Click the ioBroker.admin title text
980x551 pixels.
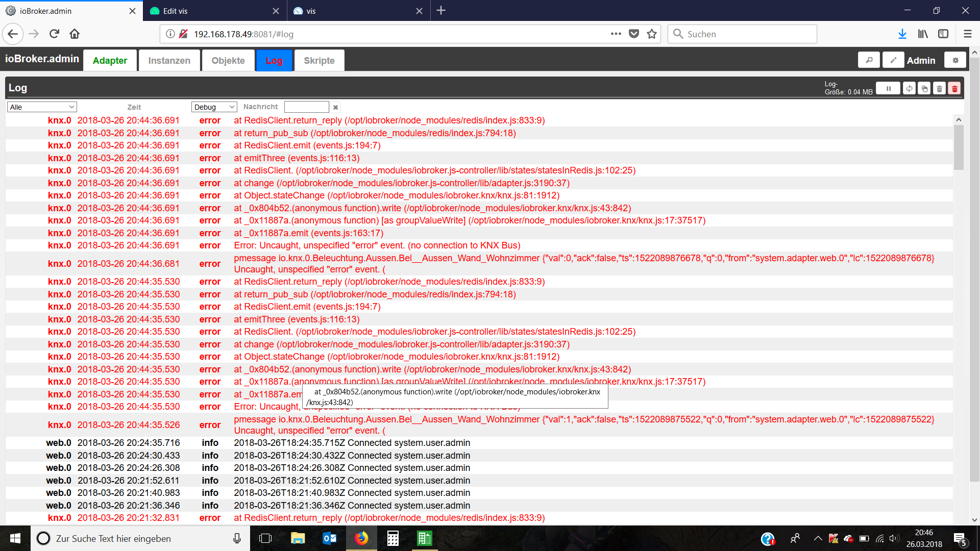(42, 59)
